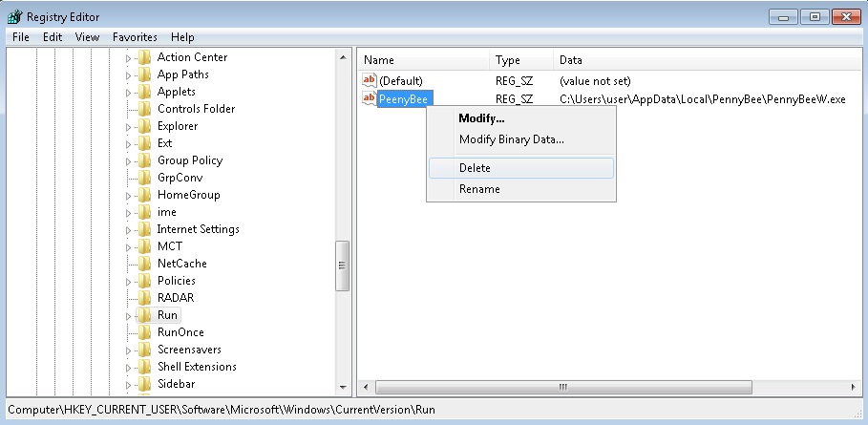The width and height of the screenshot is (868, 425).
Task: Expand the App Paths key
Action: (128, 75)
